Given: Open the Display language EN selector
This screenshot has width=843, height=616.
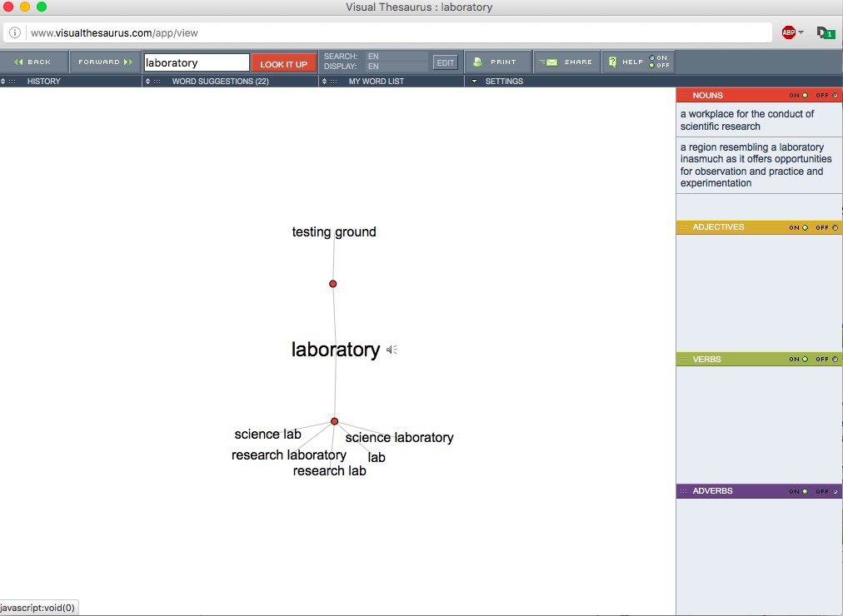Looking at the screenshot, I should [x=397, y=67].
